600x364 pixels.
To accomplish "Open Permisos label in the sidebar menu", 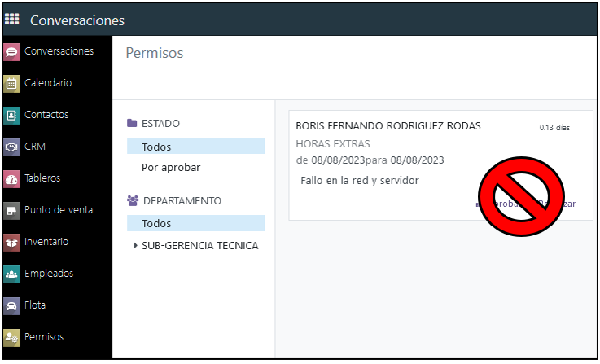I will (x=44, y=337).
